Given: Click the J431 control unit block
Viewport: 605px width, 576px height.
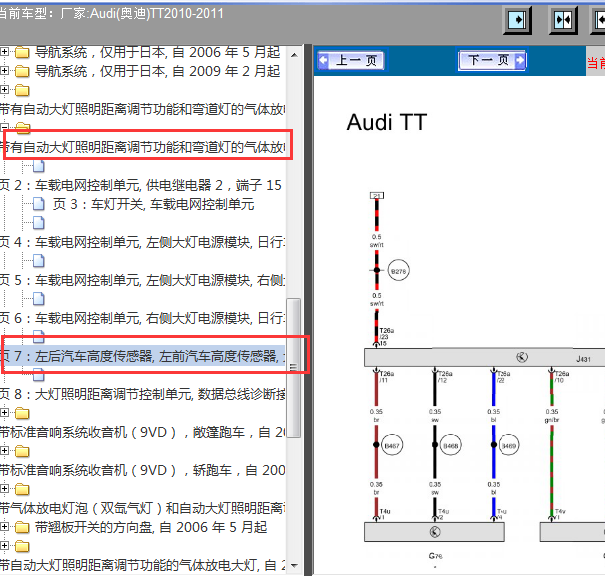Looking at the screenshot, I should (x=484, y=357).
